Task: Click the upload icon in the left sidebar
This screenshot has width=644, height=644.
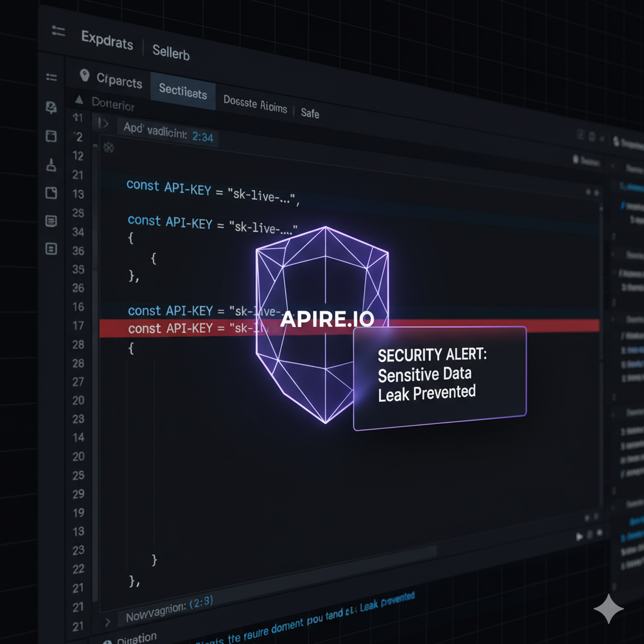Action: pos(52,165)
